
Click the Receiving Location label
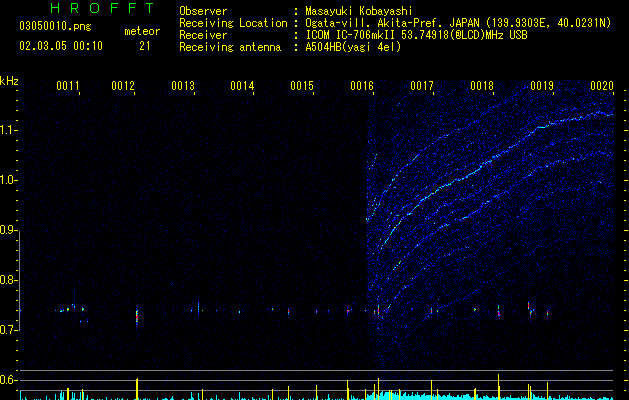point(233,23)
